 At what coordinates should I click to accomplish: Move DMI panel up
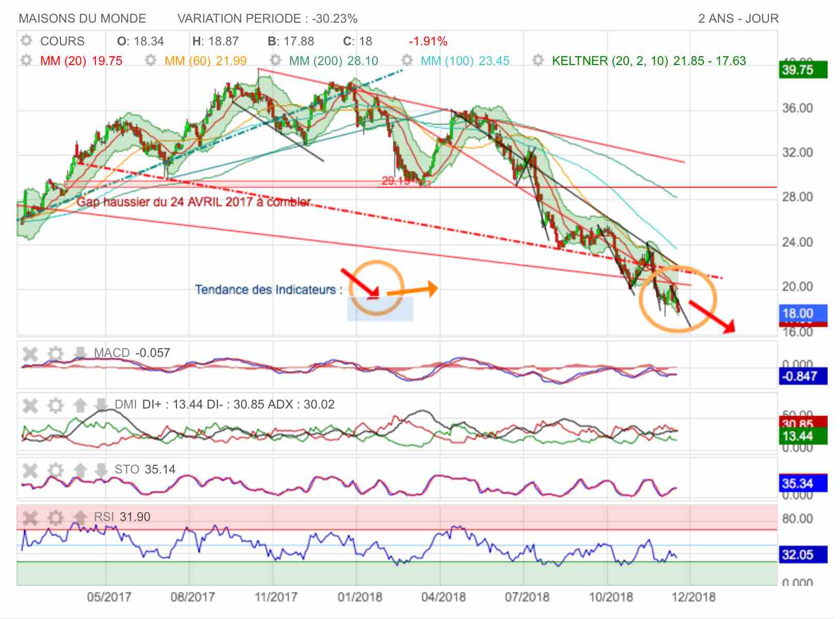[x=80, y=405]
